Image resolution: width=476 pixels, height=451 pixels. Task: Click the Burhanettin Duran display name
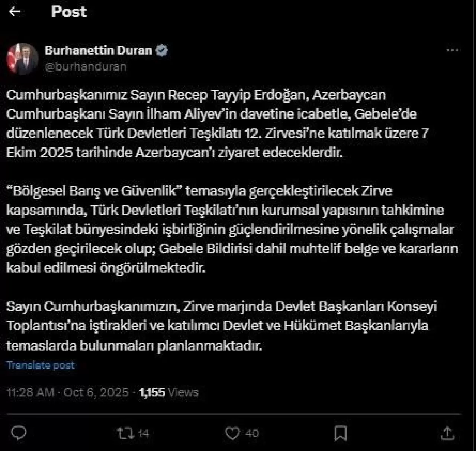point(99,51)
